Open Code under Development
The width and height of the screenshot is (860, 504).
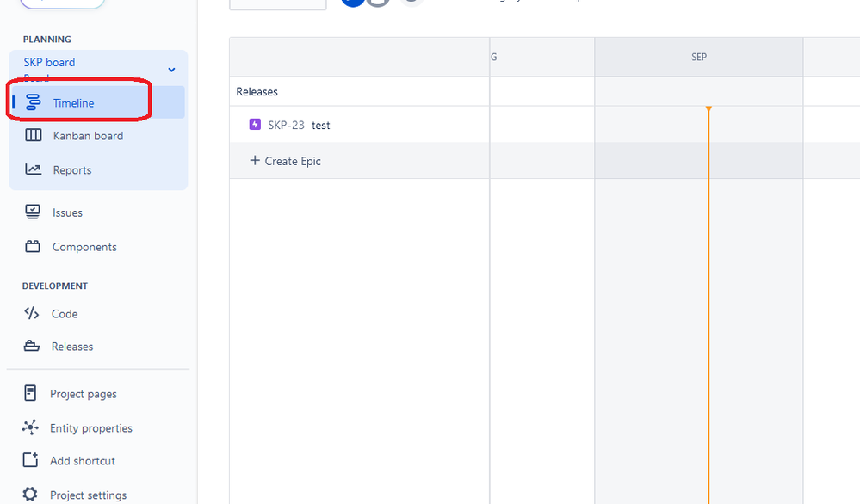(65, 314)
